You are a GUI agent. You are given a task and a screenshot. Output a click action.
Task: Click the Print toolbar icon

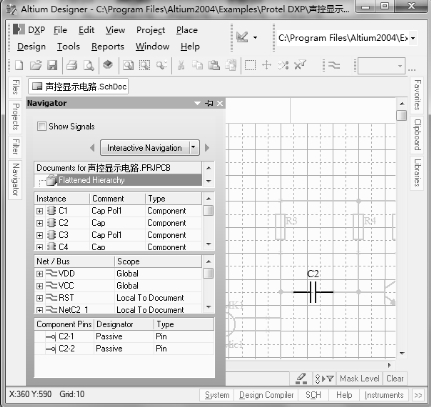[x=72, y=65]
